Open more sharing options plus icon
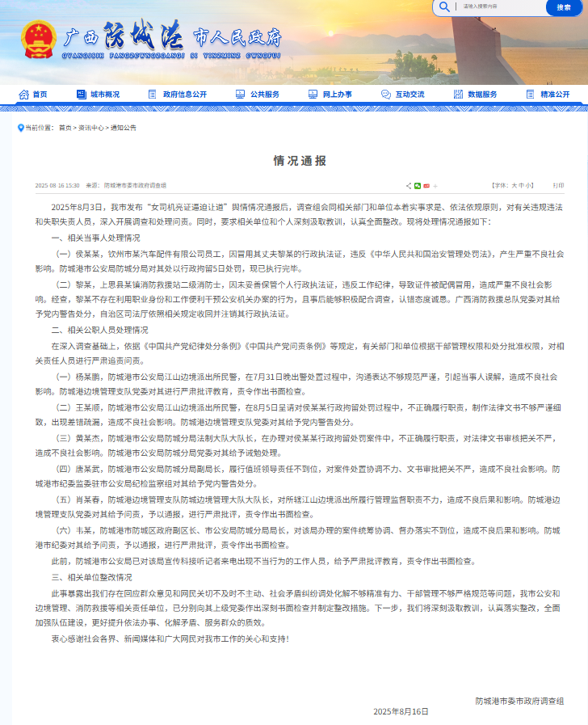588x725 pixels. click(x=436, y=185)
